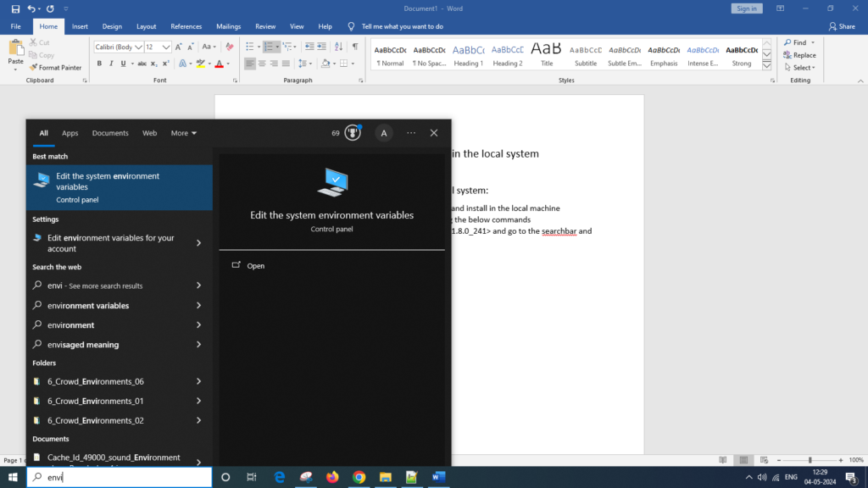Click the Windows Start button
This screenshot has width=868, height=488.
[13, 477]
